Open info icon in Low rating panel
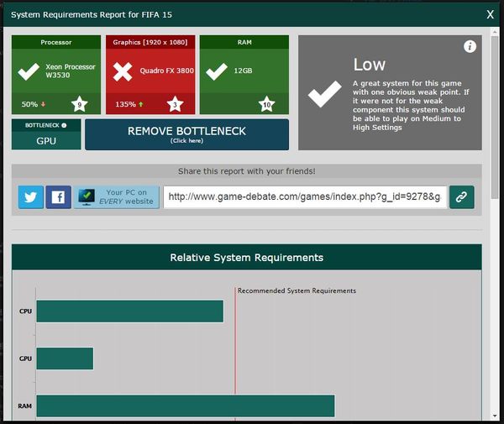This screenshot has height=424, width=504. click(470, 46)
